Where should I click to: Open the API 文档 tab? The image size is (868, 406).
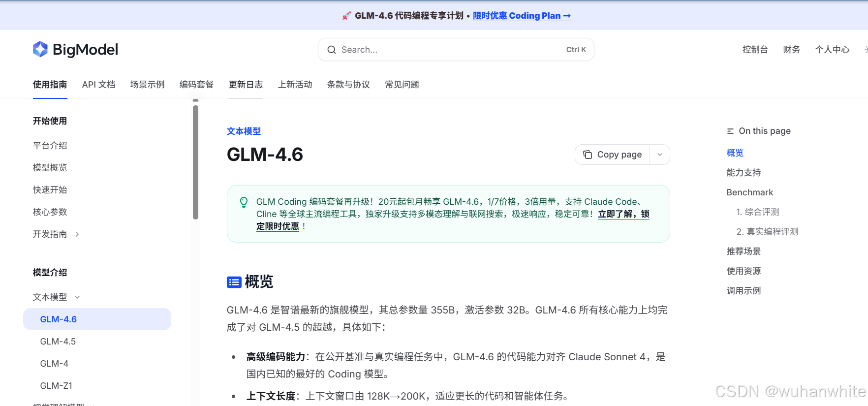coord(99,85)
